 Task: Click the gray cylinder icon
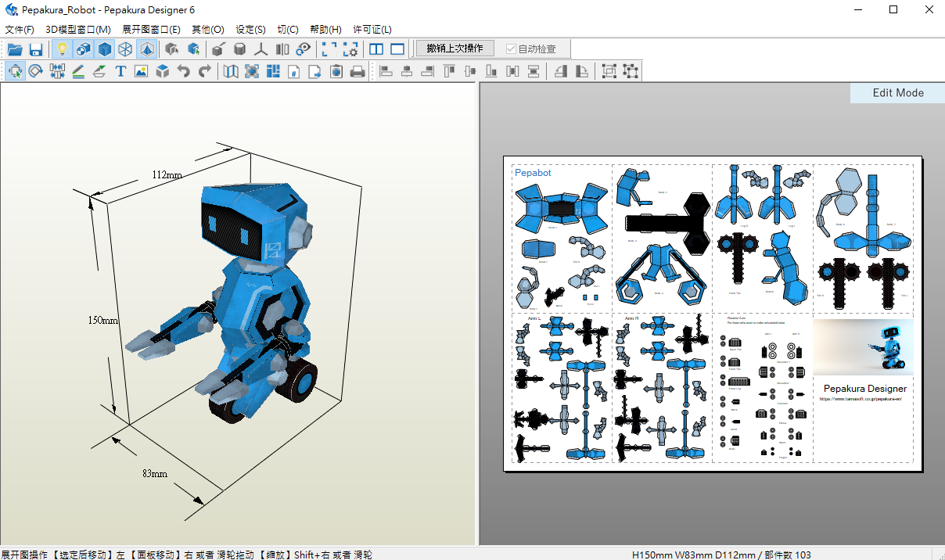click(240, 49)
